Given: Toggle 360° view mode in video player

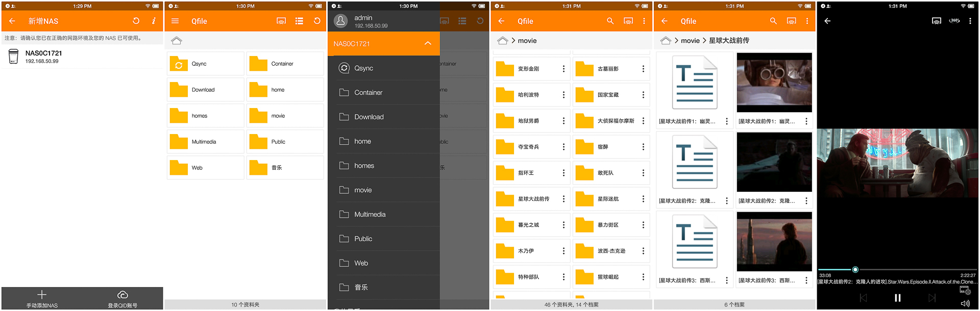Looking at the screenshot, I should [954, 21].
